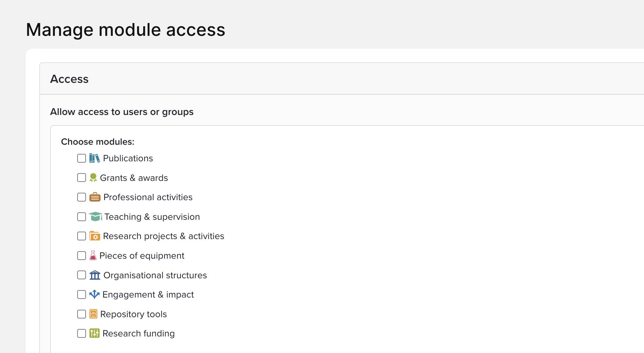
Task: Check the Research funding checkbox
Action: point(82,333)
